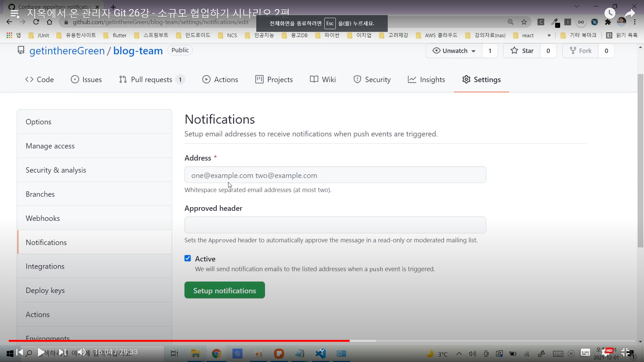644x362 pixels.
Task: Click the system volume tray icon
Action: click(x=472, y=354)
